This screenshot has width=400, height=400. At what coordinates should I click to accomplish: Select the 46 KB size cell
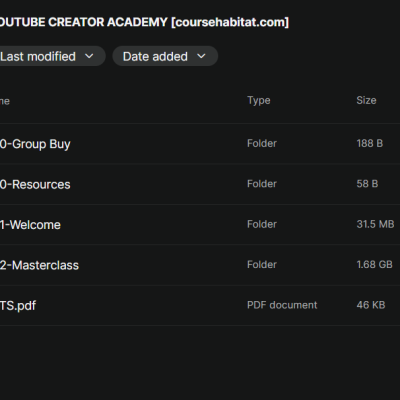pyautogui.click(x=371, y=305)
